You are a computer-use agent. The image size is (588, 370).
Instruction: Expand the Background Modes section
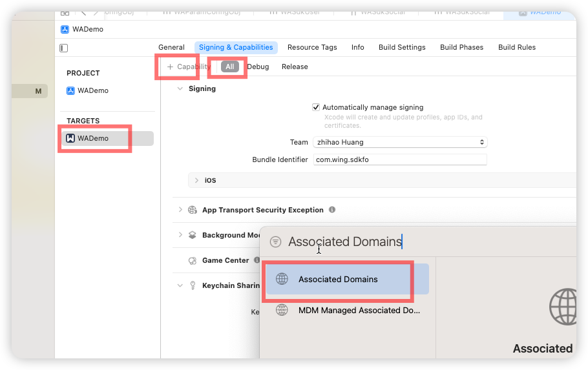pos(180,234)
